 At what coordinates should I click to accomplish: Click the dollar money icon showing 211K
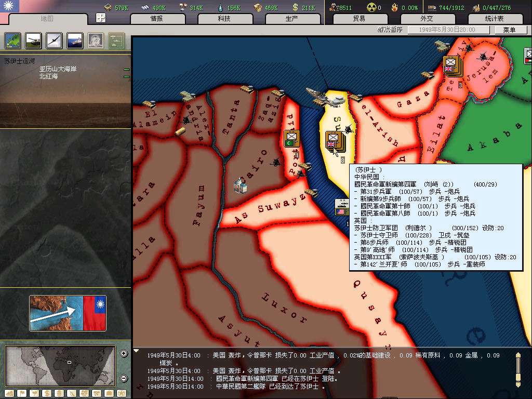point(295,7)
